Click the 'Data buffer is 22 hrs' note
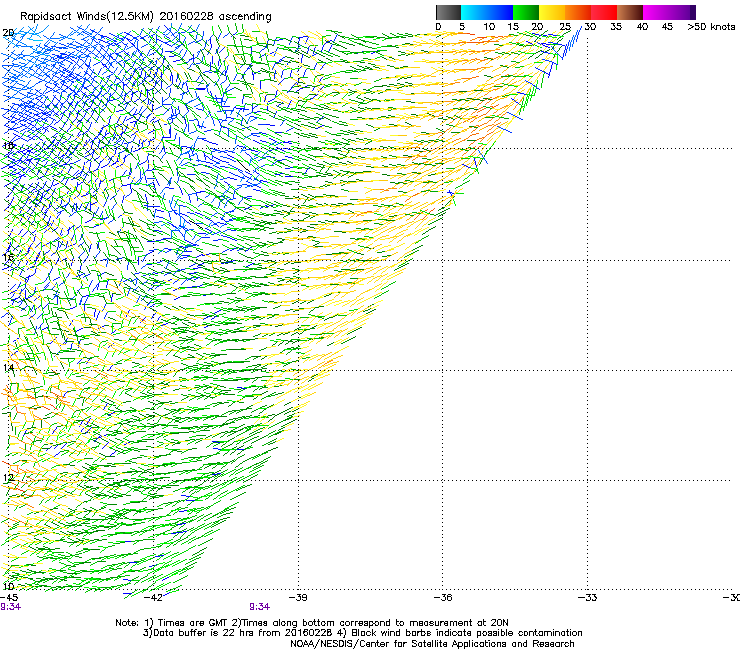740x650 pixels. pyautogui.click(x=362, y=633)
